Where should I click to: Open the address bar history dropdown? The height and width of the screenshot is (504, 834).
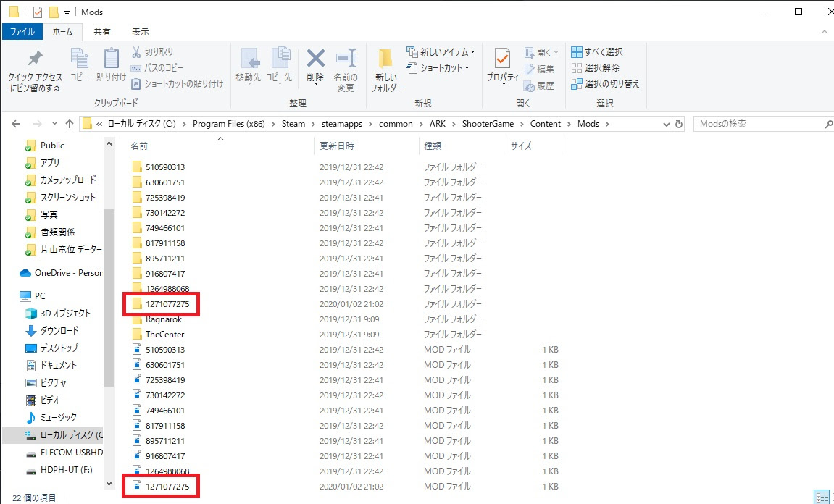666,123
